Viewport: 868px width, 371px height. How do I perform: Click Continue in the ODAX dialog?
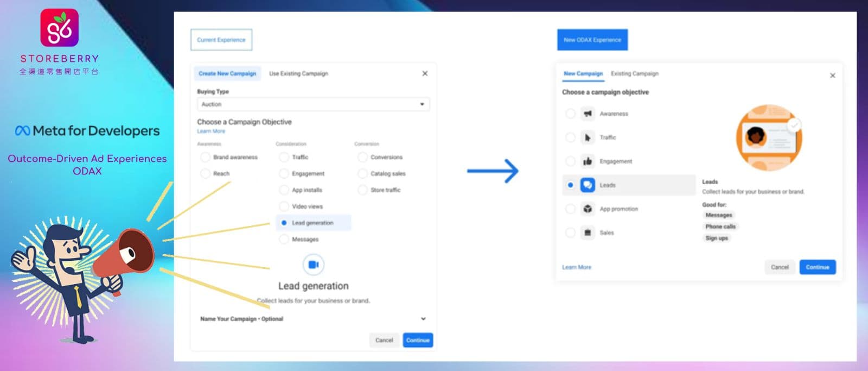[818, 267]
